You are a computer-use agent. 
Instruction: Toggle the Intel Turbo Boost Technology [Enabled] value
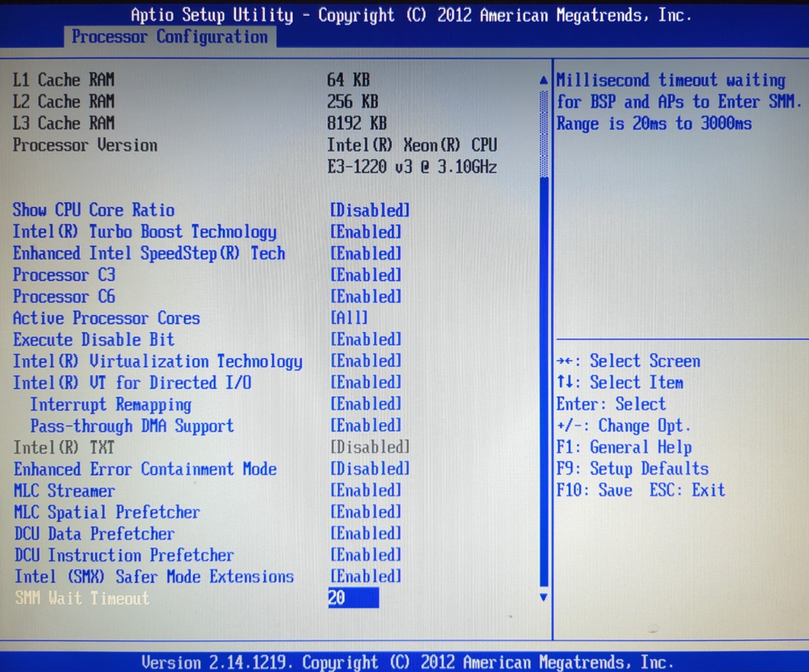coord(366,232)
